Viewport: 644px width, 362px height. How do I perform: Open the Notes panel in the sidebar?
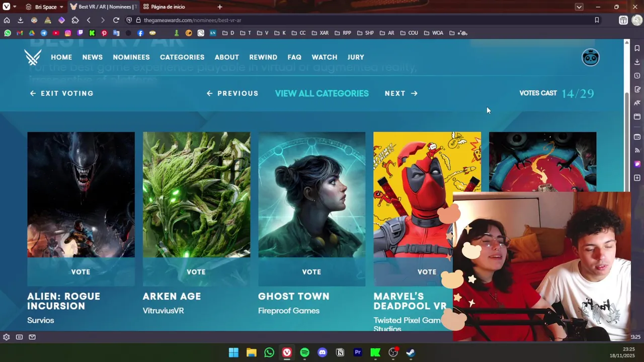click(x=637, y=89)
